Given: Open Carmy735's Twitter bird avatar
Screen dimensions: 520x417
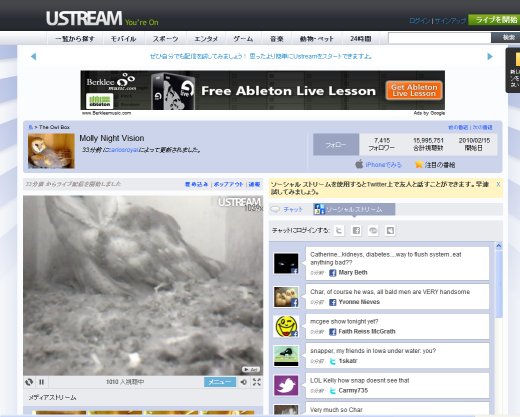Looking at the screenshot, I should pos(286,385).
